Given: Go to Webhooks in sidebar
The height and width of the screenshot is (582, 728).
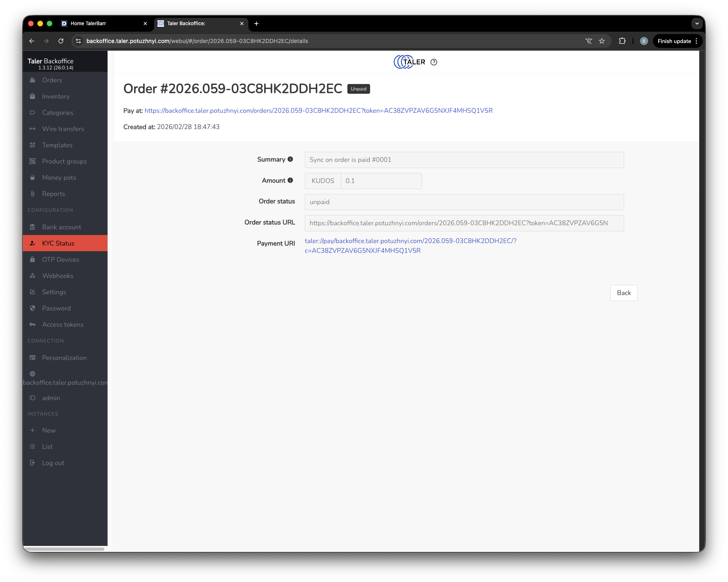Looking at the screenshot, I should click(58, 276).
